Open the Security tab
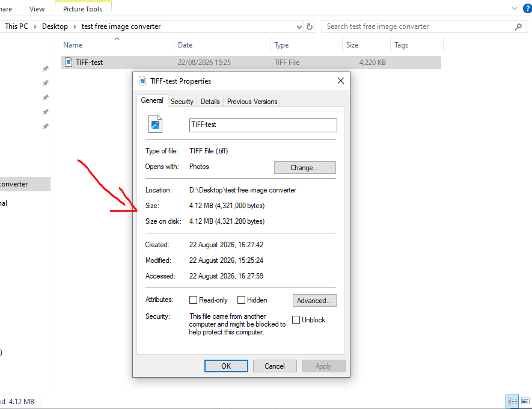 tap(182, 102)
